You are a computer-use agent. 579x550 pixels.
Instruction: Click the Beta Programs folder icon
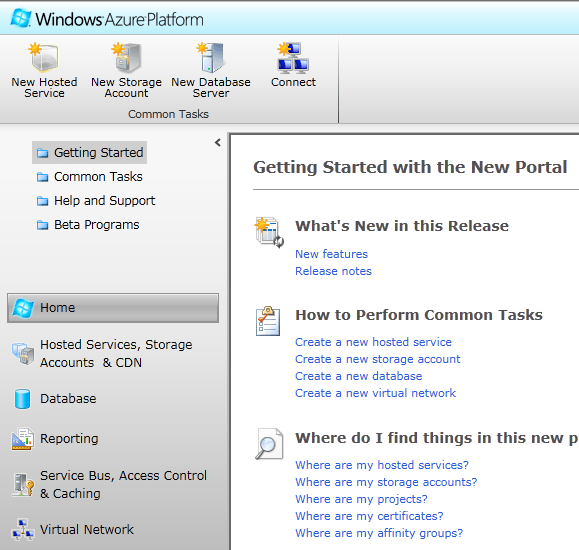[x=42, y=225]
